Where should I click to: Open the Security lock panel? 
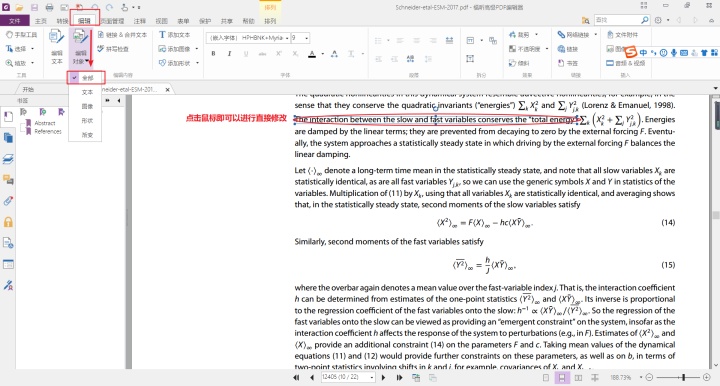point(8,222)
